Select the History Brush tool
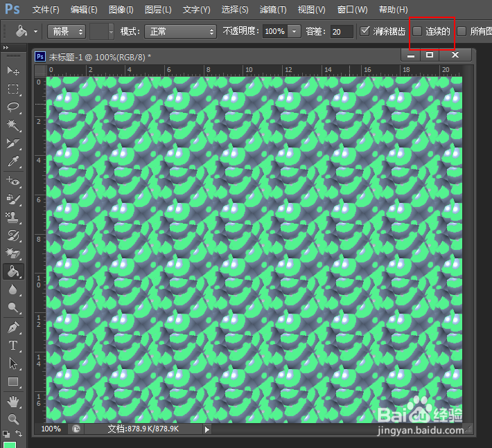Screen dimensions: 492x448 click(13, 235)
